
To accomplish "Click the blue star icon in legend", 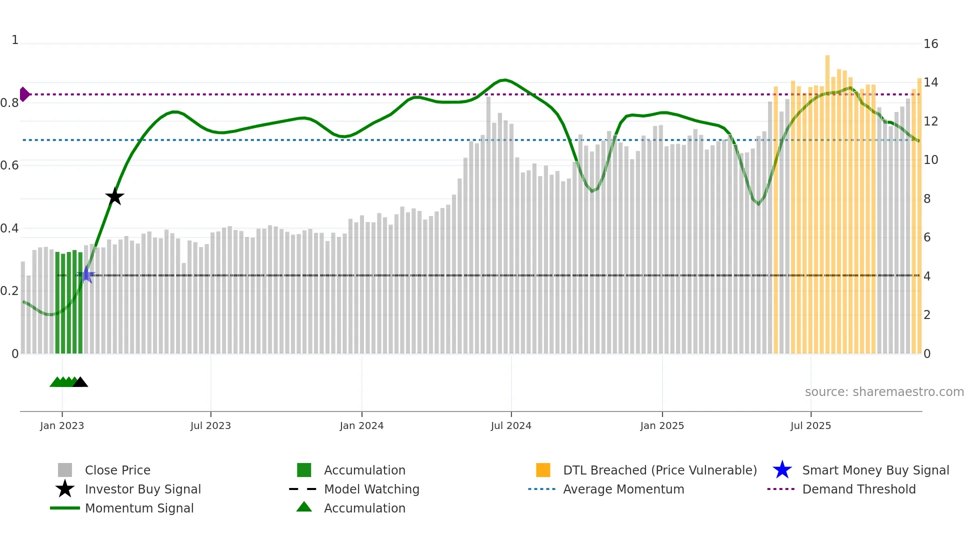I will 782,470.
